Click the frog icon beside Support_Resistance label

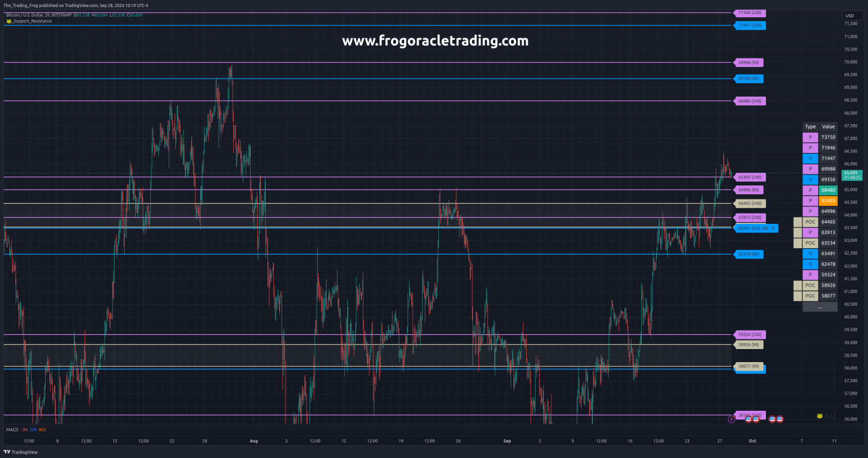point(9,21)
